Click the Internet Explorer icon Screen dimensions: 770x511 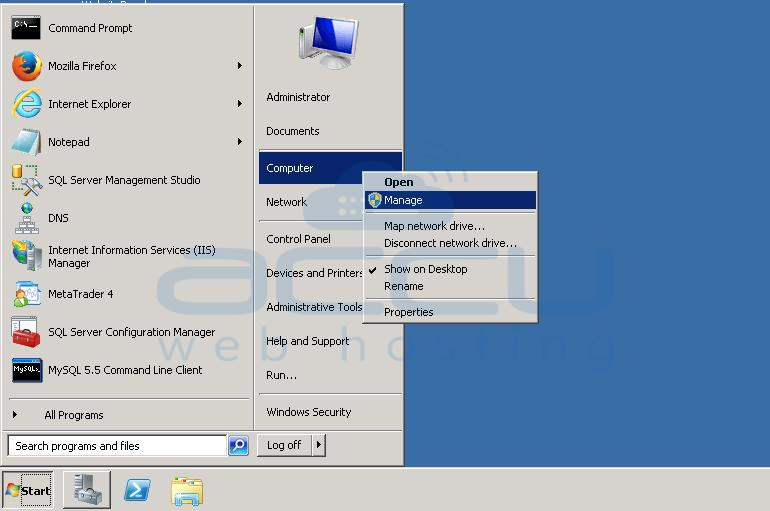pyautogui.click(x=27, y=104)
